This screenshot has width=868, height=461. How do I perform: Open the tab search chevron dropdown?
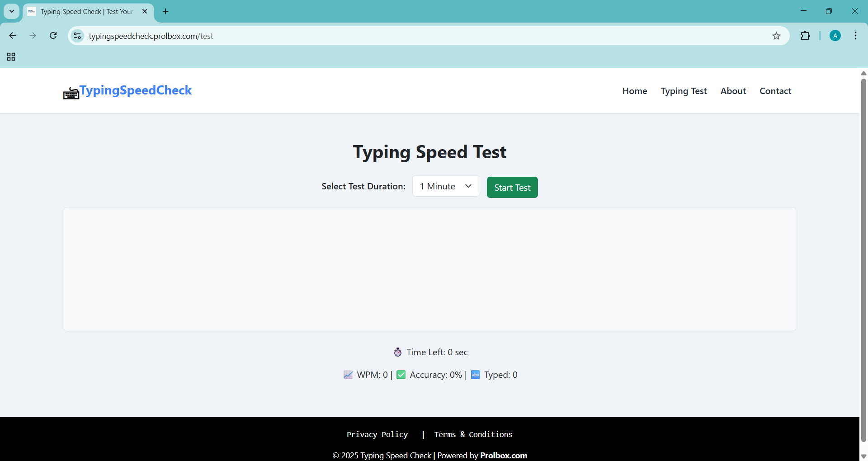[12, 11]
